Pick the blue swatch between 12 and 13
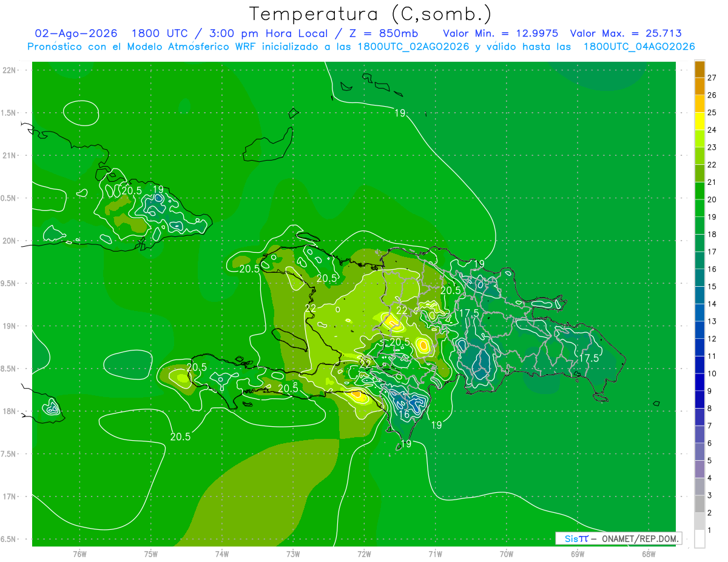The image size is (728, 562). tap(699, 330)
